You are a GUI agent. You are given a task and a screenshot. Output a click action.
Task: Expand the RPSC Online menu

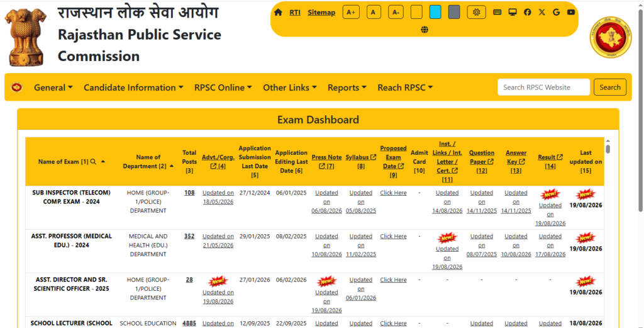click(x=223, y=88)
